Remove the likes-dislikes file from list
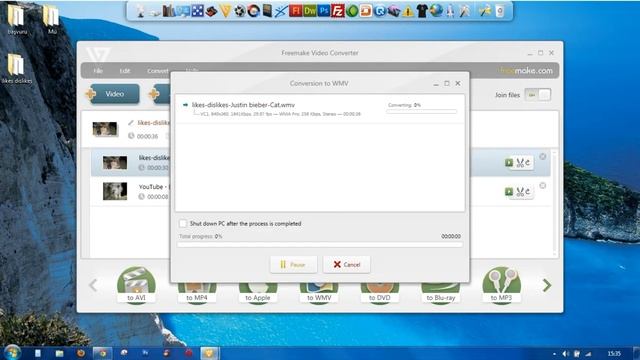The width and height of the screenshot is (640, 360). (x=543, y=156)
